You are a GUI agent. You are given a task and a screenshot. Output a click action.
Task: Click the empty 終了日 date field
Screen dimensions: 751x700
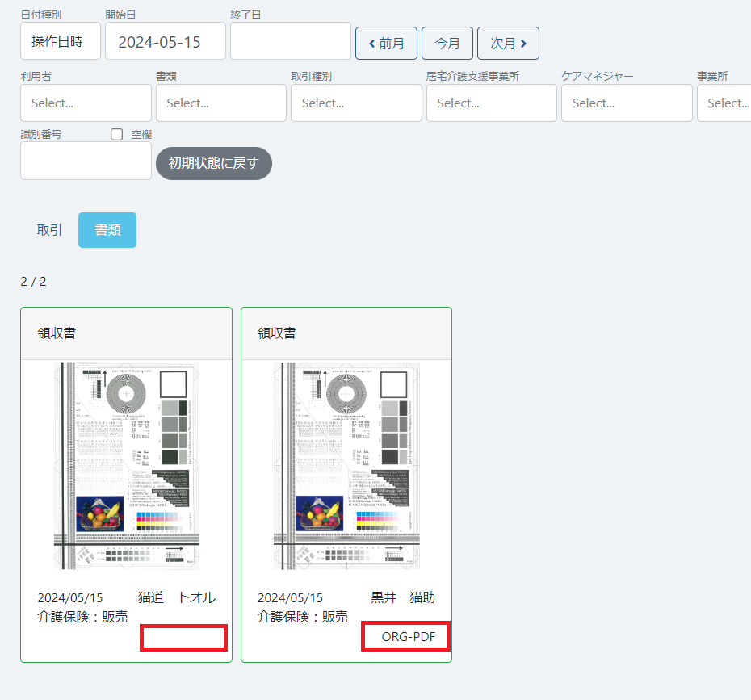[x=290, y=41]
